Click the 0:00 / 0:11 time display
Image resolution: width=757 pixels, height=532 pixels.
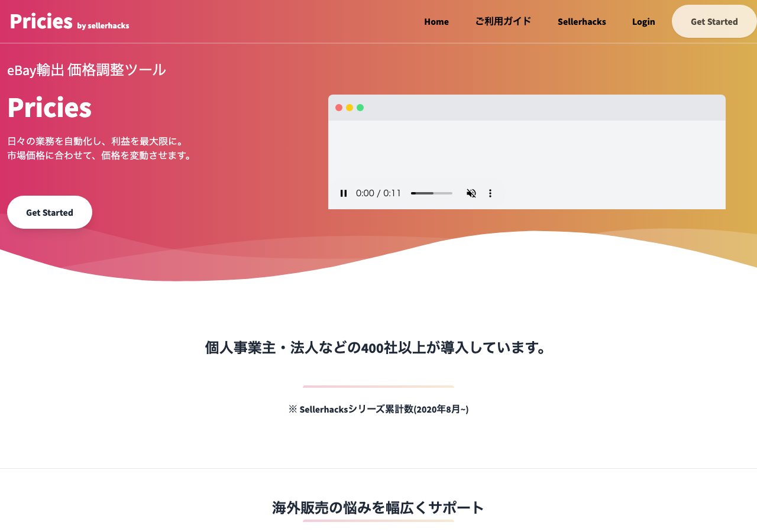click(x=378, y=193)
